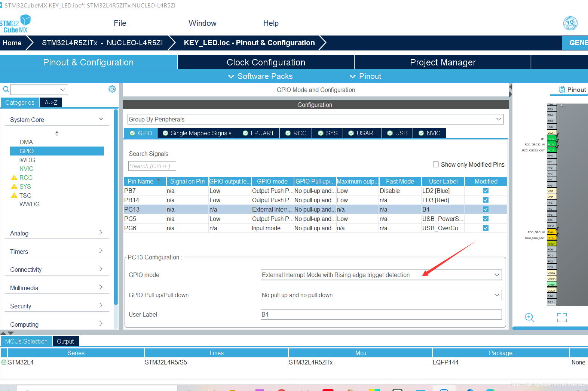Viewport: 588px width, 391px height.
Task: Click the check icon on LPUART tab
Action: point(245,133)
